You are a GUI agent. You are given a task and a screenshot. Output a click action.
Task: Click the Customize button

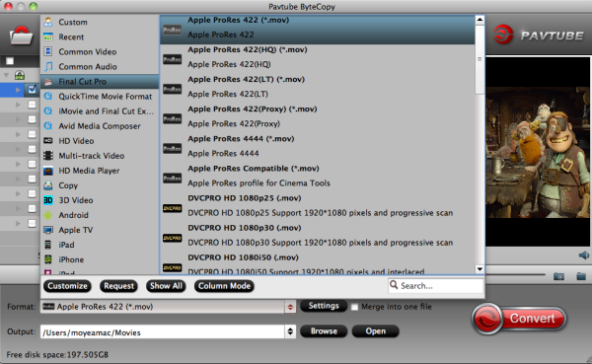pyautogui.click(x=67, y=286)
